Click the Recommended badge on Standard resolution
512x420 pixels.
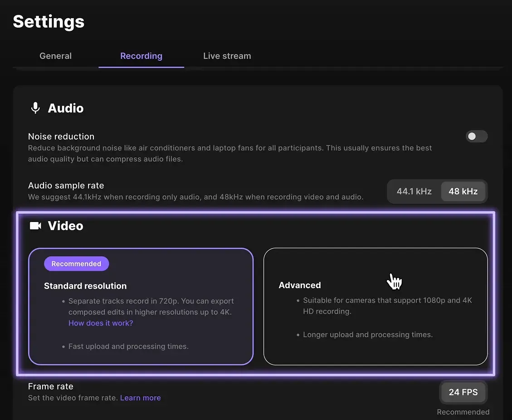(x=76, y=263)
